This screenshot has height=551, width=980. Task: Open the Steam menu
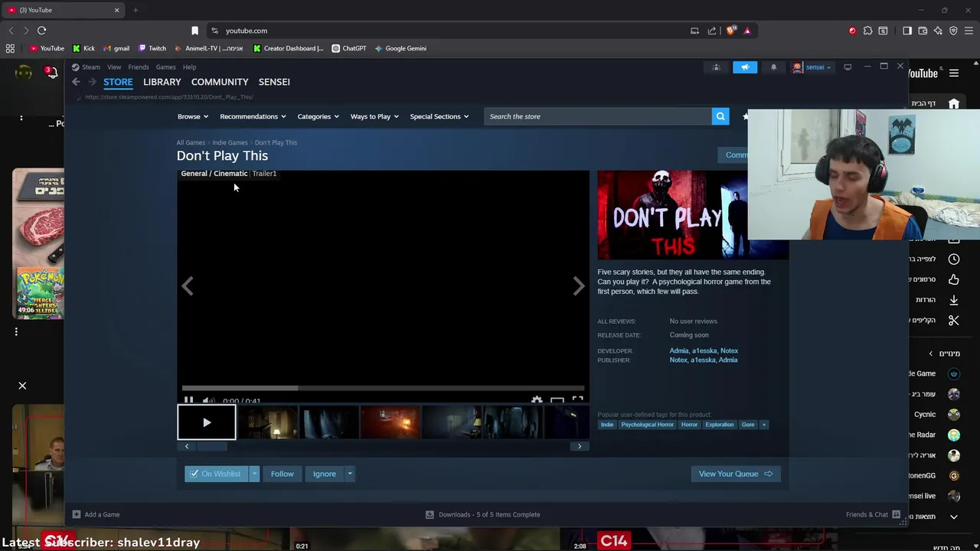87,67
